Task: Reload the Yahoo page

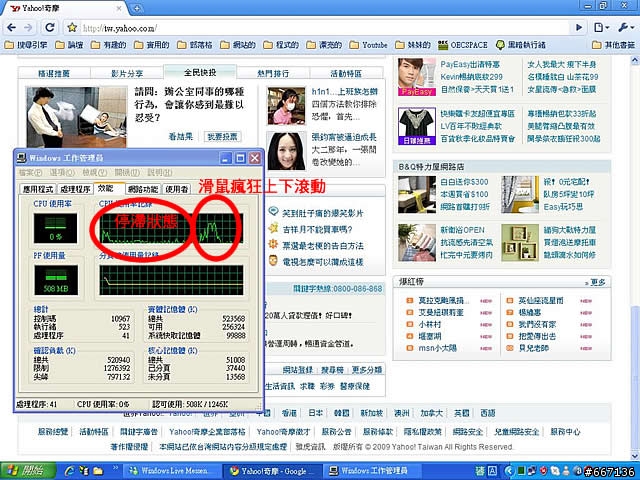Action: pyautogui.click(x=50, y=28)
